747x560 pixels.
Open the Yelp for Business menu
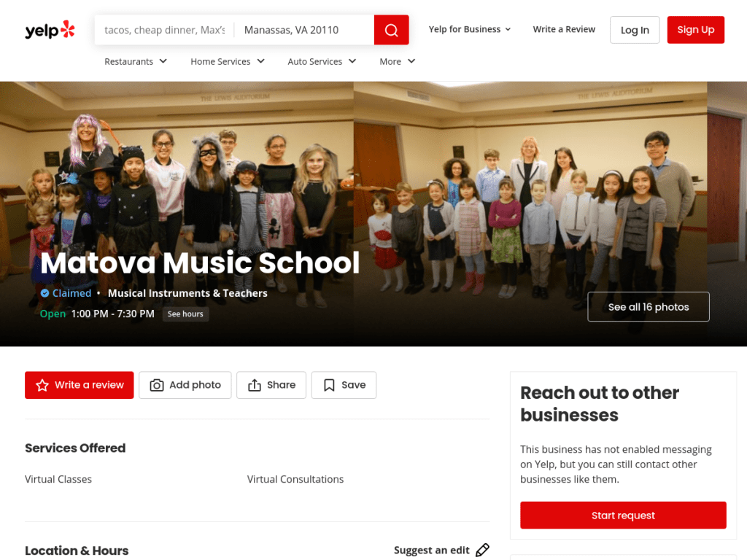point(470,29)
